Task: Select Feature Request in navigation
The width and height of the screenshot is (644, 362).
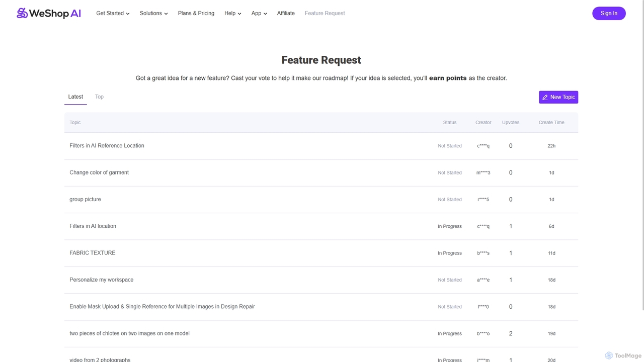Action: pyautogui.click(x=325, y=13)
